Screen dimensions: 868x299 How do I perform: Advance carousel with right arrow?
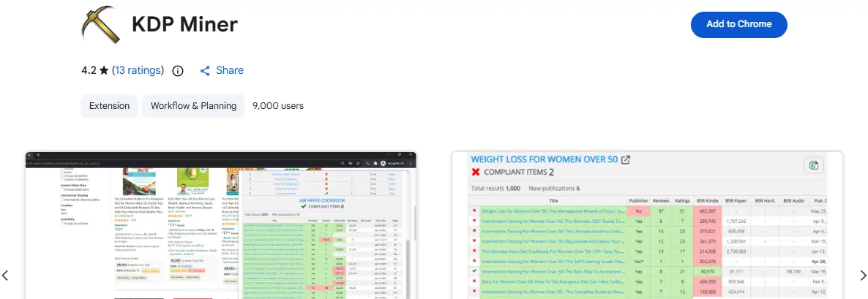[861, 276]
